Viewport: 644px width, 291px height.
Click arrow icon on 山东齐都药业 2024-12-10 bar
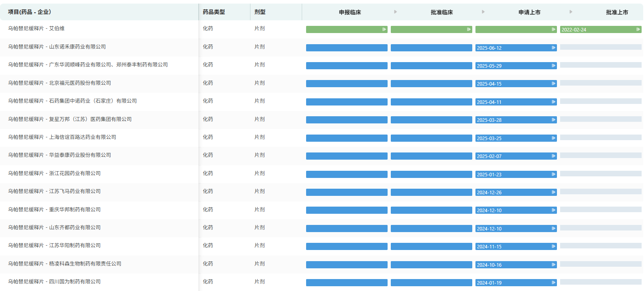(x=553, y=229)
